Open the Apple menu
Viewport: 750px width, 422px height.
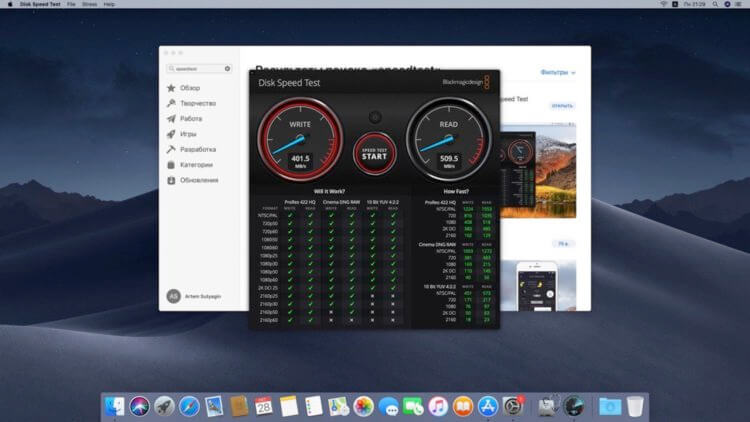coord(10,4)
